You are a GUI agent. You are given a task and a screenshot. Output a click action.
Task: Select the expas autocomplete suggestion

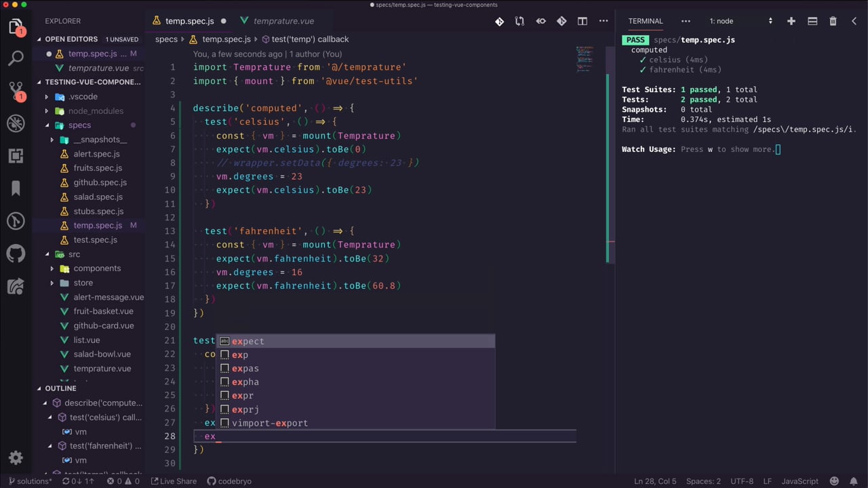tap(355, 368)
